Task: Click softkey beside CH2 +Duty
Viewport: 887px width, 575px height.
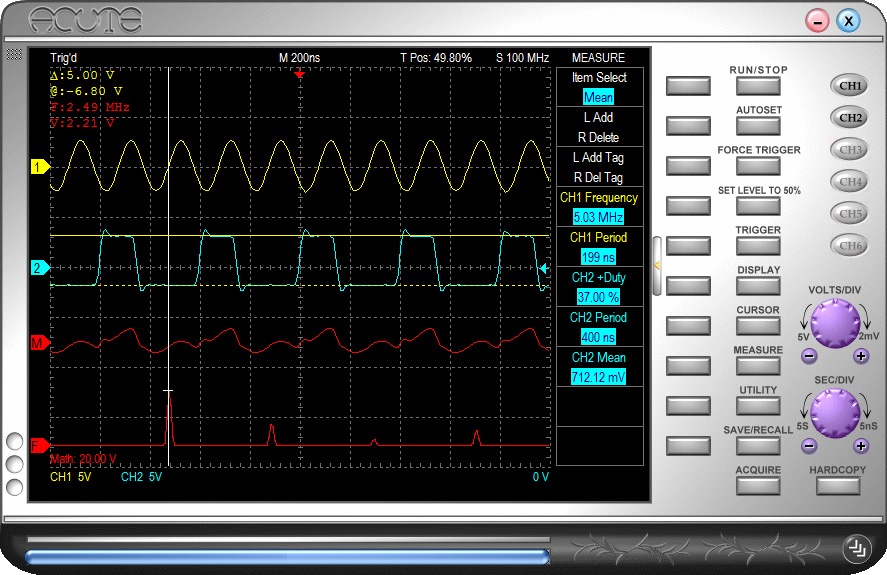Action: [x=688, y=286]
